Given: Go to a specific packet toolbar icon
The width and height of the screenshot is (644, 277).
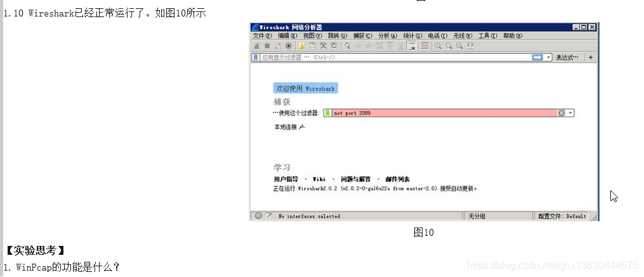Looking at the screenshot, I should (x=379, y=46).
